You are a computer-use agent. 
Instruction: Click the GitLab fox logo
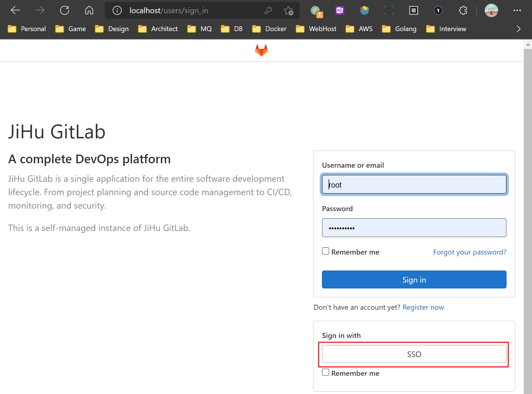[261, 50]
